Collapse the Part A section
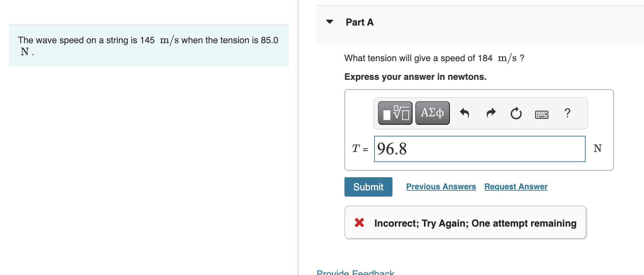Viewport: 644px width, 275px height. point(330,21)
